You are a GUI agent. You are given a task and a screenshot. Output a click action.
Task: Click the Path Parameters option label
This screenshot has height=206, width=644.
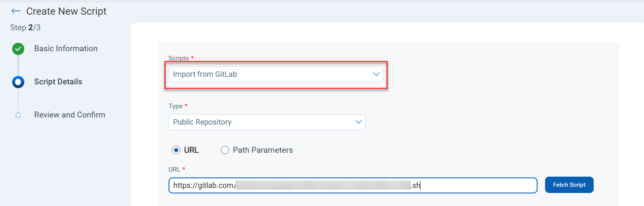click(x=262, y=150)
